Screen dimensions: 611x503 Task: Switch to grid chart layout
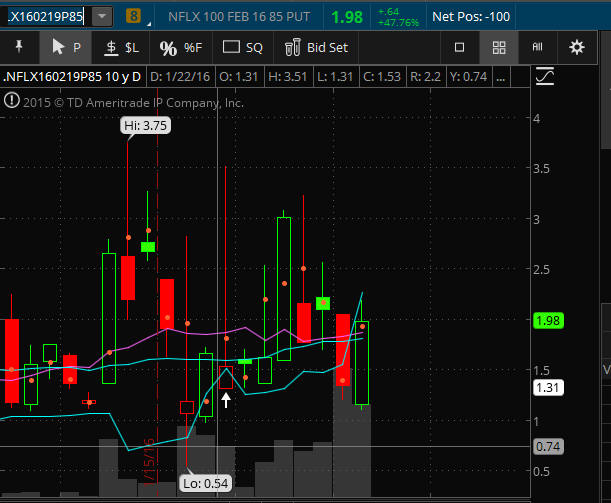point(499,48)
